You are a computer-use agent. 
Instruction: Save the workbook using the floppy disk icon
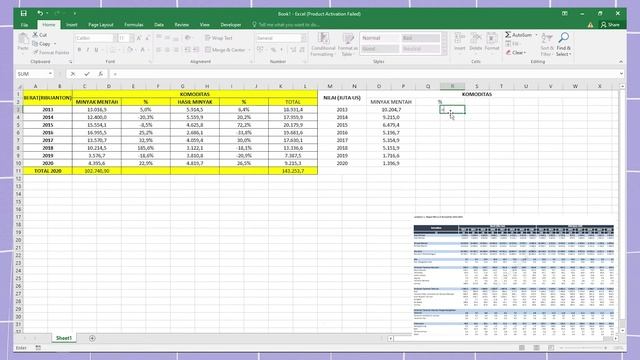coord(24,13)
